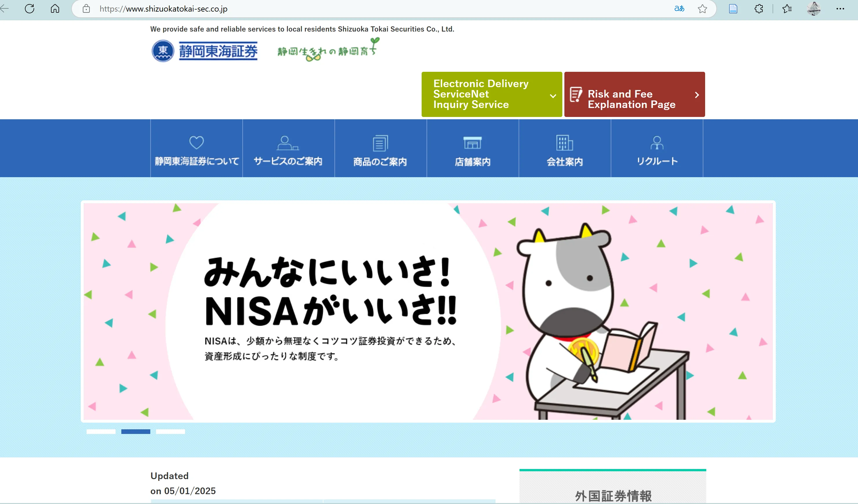The width and height of the screenshot is (858, 504).
Task: Open 会社案内 menu item
Action: coord(564,148)
